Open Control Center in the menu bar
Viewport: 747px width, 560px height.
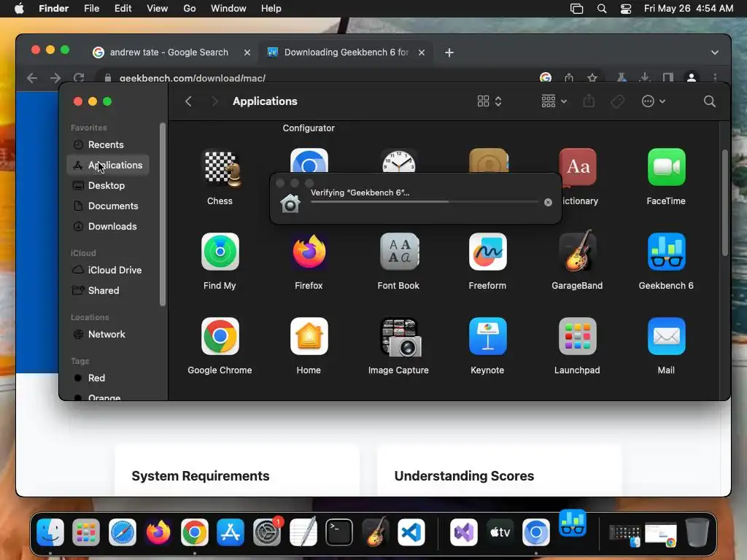pyautogui.click(x=625, y=9)
